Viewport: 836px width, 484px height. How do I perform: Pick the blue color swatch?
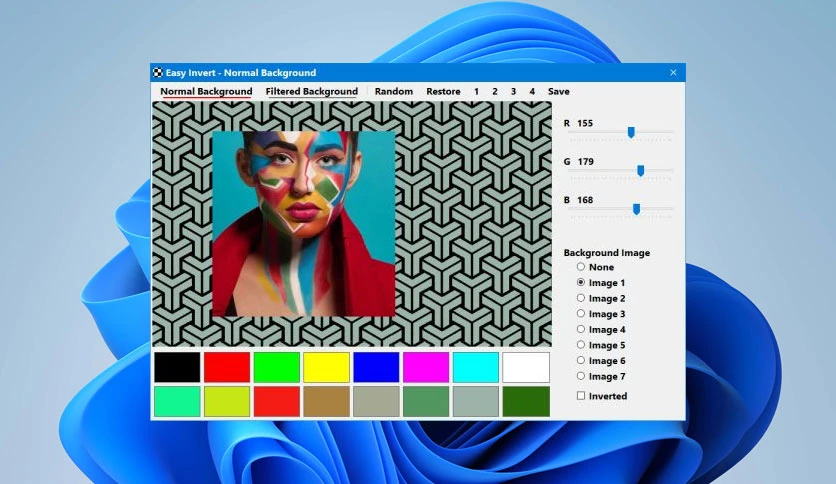pos(376,367)
